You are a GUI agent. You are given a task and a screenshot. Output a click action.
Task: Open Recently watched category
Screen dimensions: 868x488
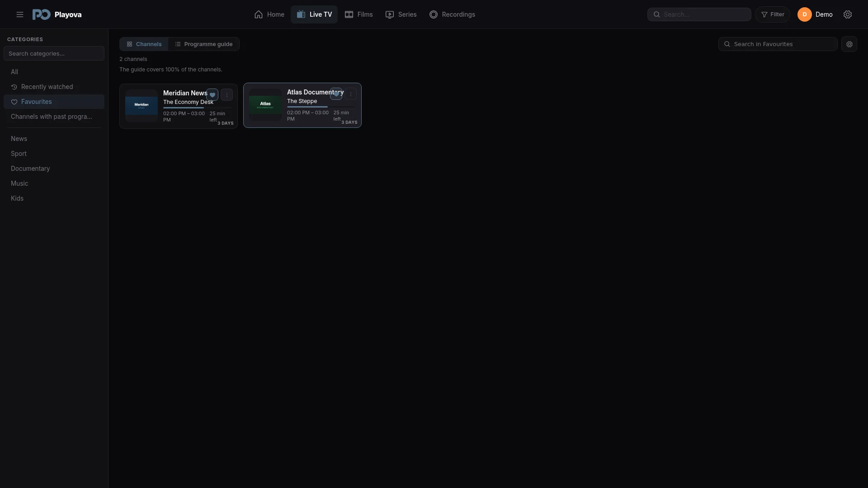pos(54,87)
